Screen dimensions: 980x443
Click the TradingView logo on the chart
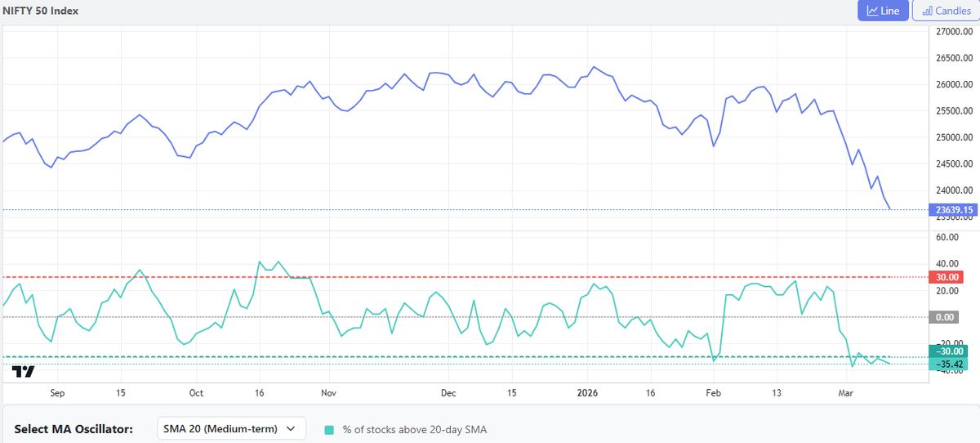[x=24, y=372]
